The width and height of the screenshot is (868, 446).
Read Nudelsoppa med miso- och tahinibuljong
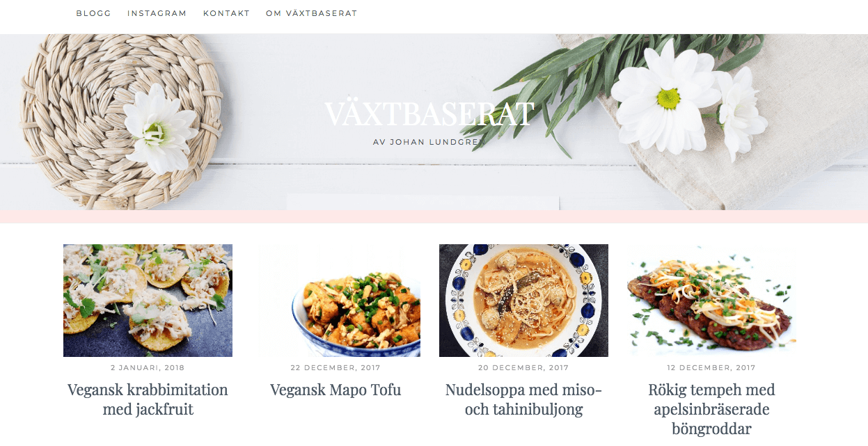[x=523, y=399]
